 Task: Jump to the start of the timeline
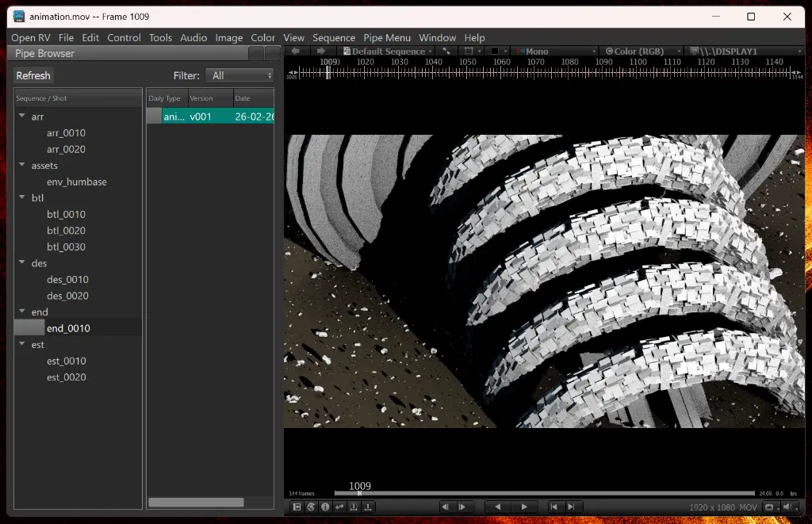tap(553, 507)
